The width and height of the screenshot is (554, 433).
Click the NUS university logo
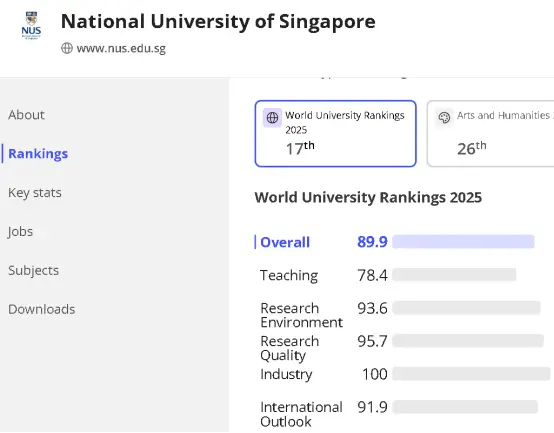31,25
